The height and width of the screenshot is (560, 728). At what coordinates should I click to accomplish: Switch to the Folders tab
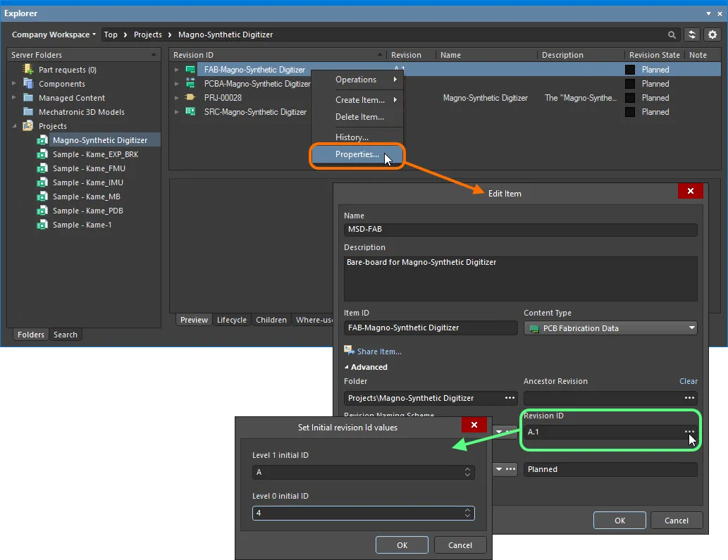[30, 335]
